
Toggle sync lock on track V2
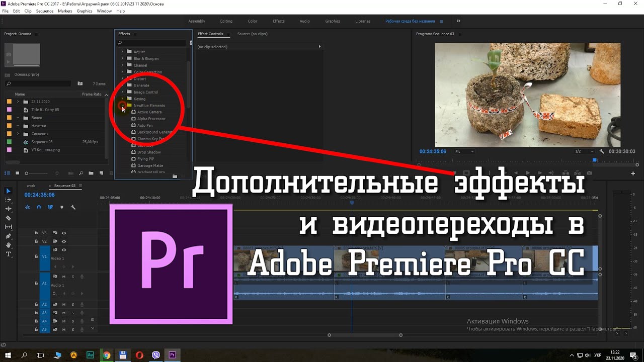55,242
